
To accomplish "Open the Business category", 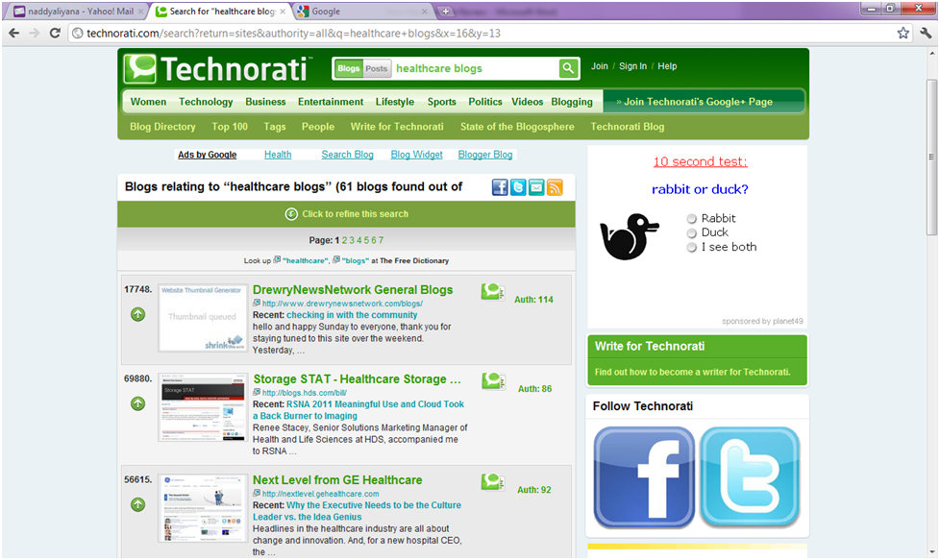I will [x=265, y=102].
